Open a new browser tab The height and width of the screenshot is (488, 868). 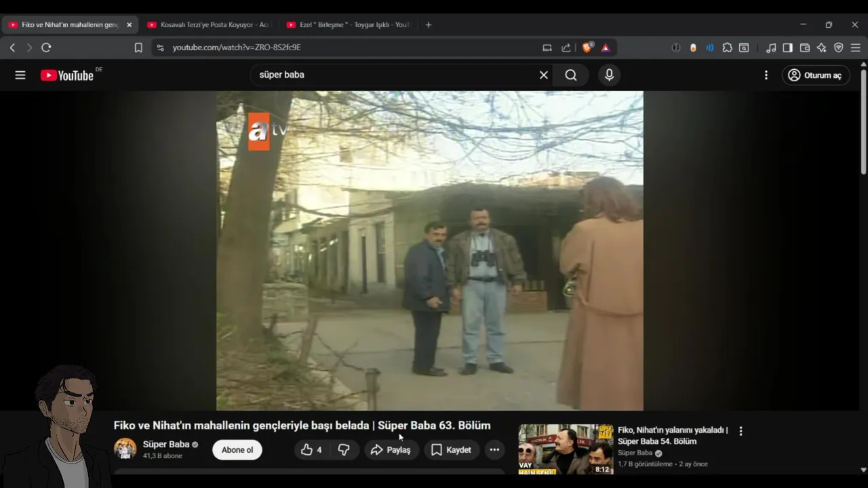pos(428,25)
